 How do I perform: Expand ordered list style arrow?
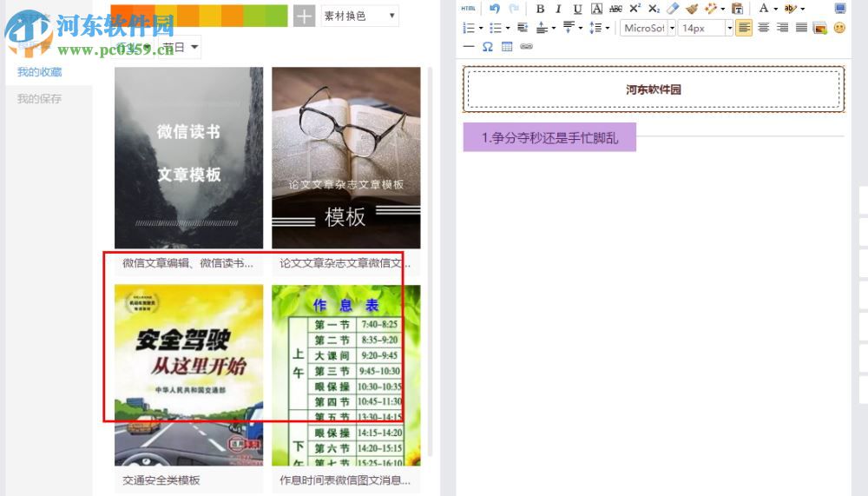[x=481, y=28]
